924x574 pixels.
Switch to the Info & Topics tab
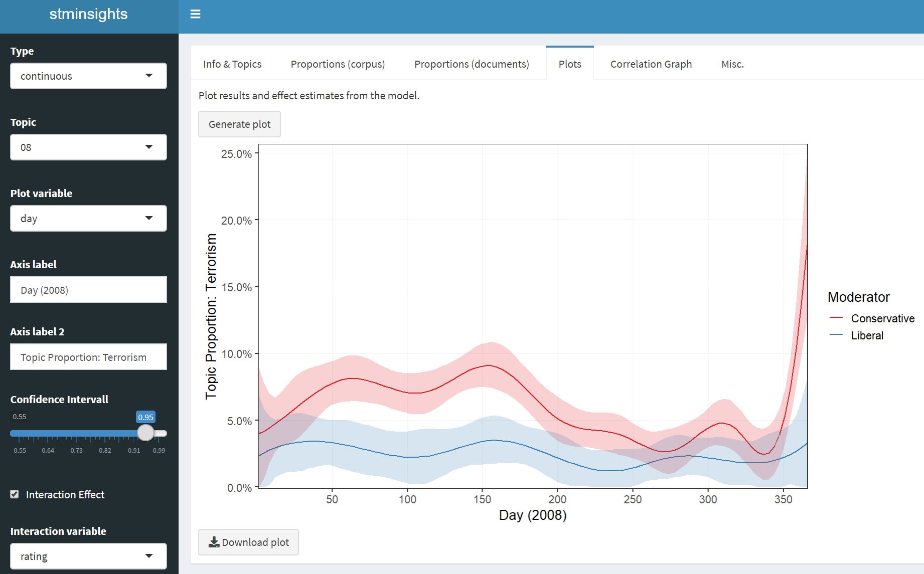[x=232, y=64]
